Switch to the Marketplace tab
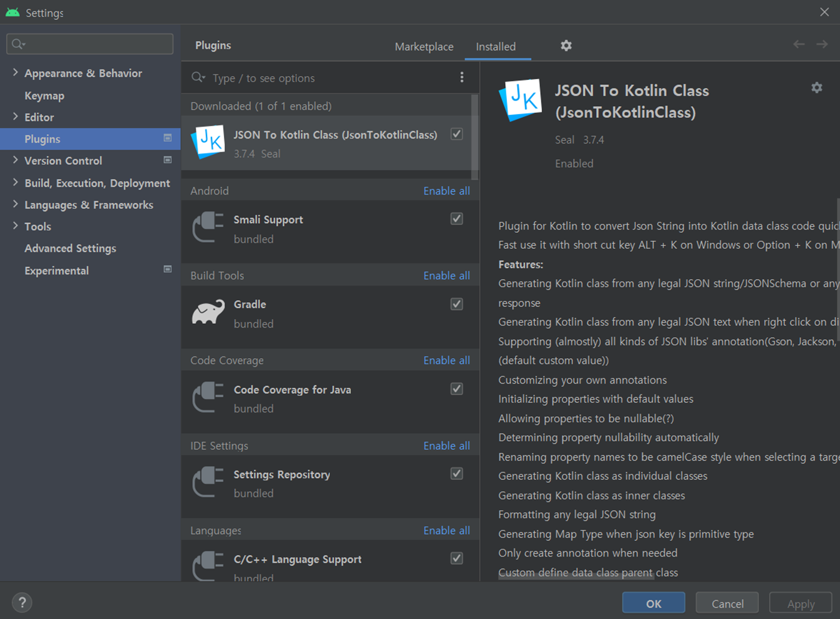 coord(424,47)
